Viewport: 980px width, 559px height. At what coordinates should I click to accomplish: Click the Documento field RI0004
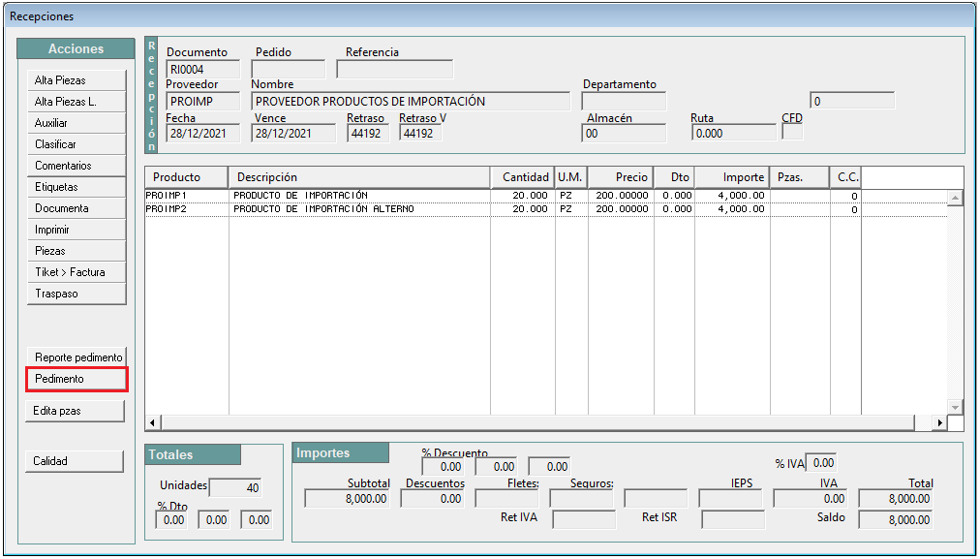pyautogui.click(x=203, y=70)
